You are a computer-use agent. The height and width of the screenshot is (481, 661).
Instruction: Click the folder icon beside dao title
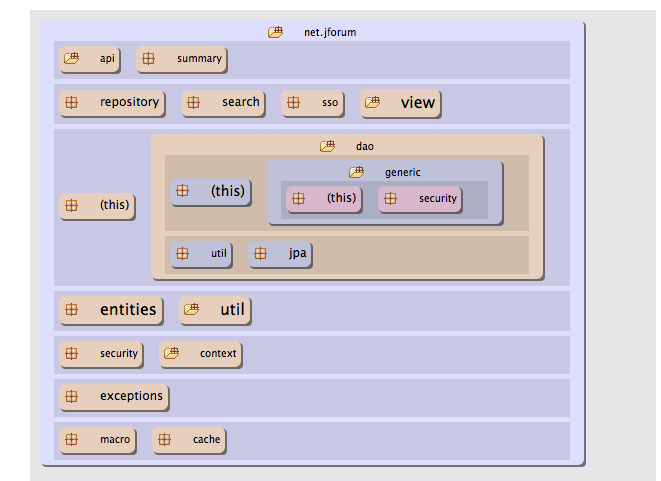(x=327, y=146)
